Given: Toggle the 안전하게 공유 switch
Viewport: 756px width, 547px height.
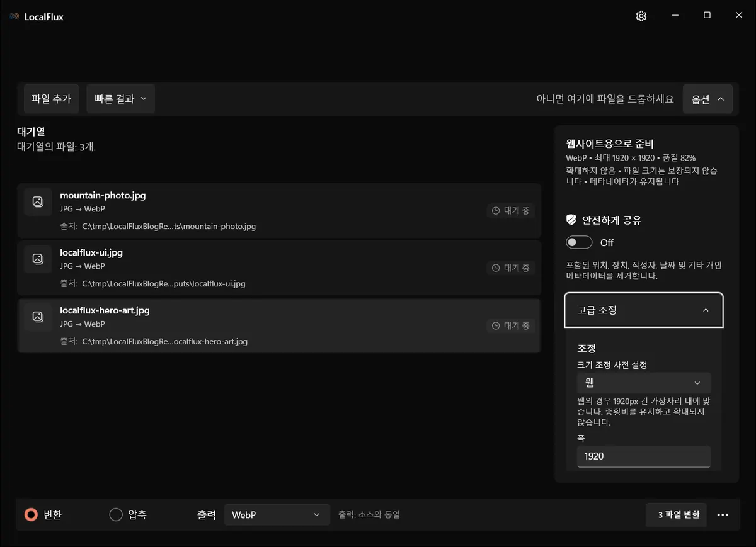Looking at the screenshot, I should [x=579, y=242].
